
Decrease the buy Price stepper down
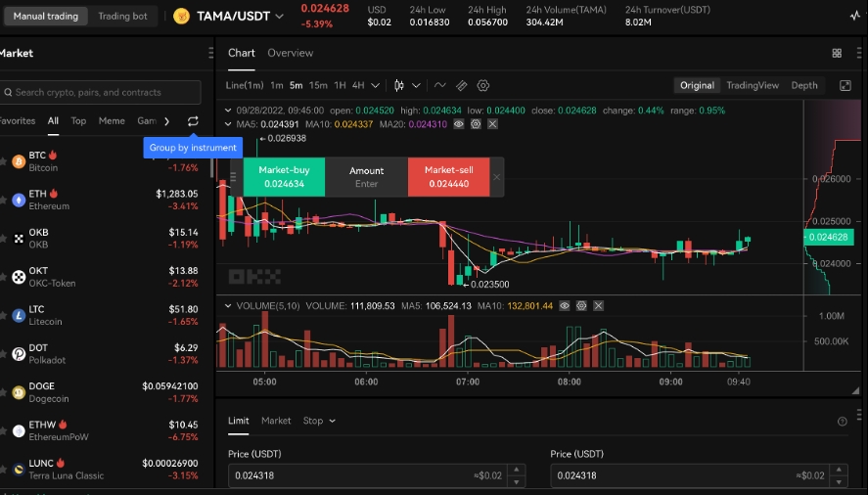pos(517,481)
